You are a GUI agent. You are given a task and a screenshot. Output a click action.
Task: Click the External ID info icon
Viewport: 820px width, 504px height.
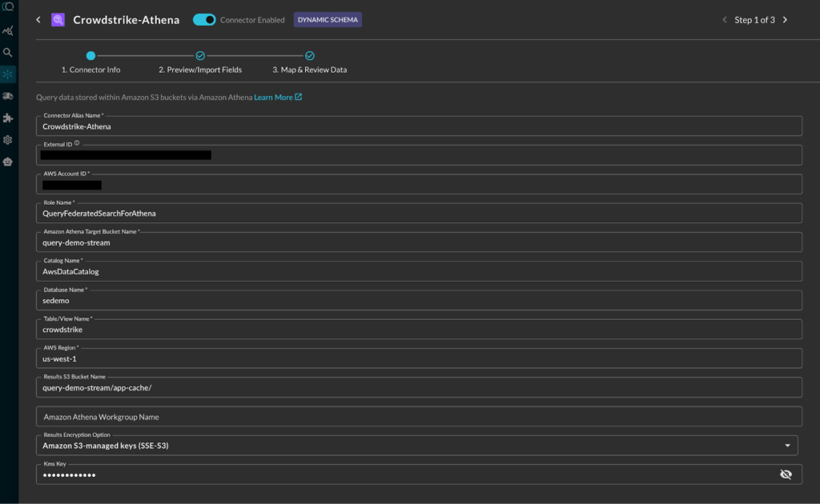point(77,144)
